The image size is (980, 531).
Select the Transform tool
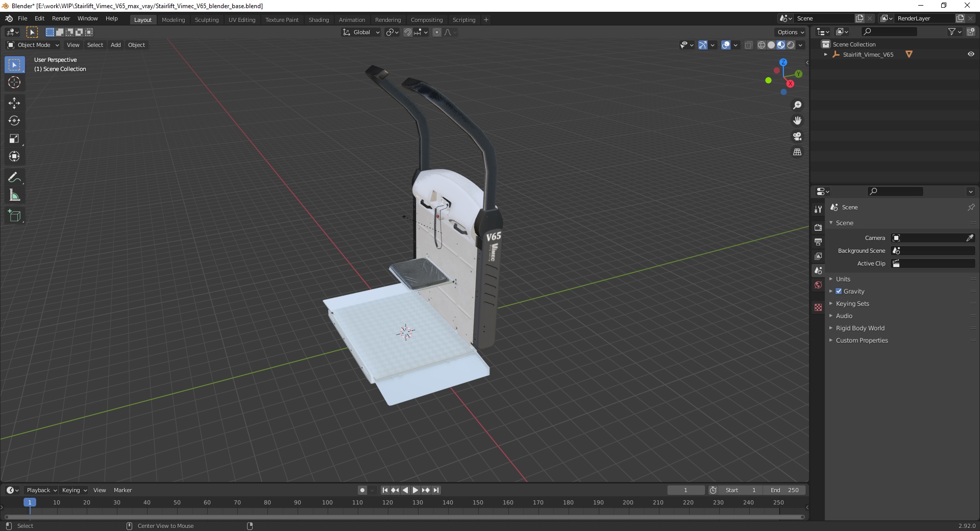(x=14, y=157)
